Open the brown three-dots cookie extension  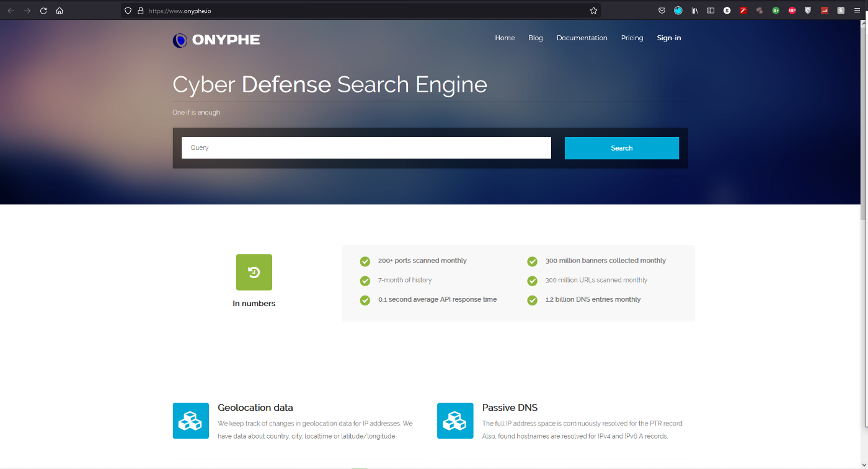coord(759,11)
